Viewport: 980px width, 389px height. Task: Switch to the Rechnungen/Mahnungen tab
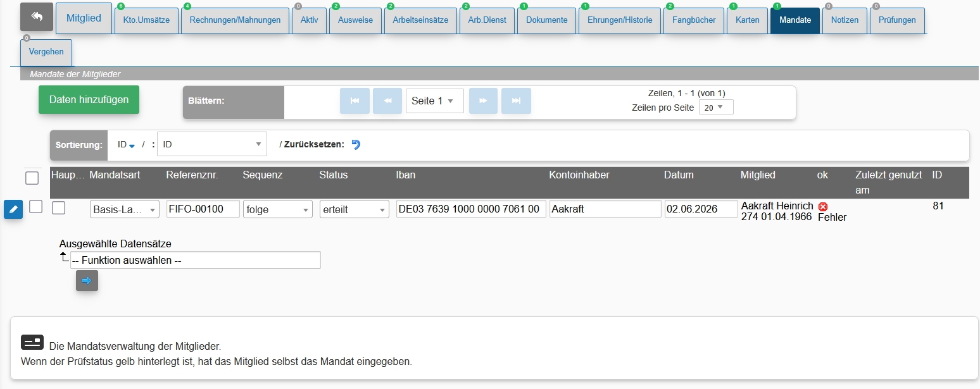point(235,20)
